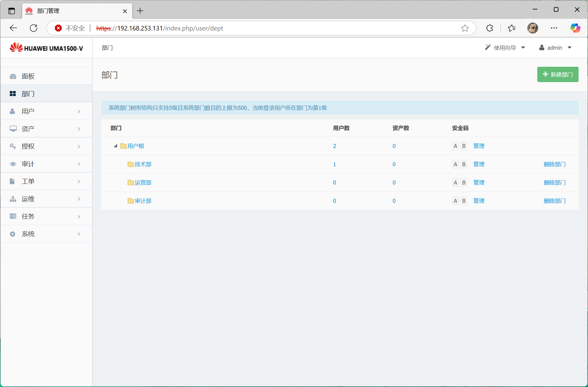Click the key icon beside 授权
588x387 pixels.
(x=13, y=146)
